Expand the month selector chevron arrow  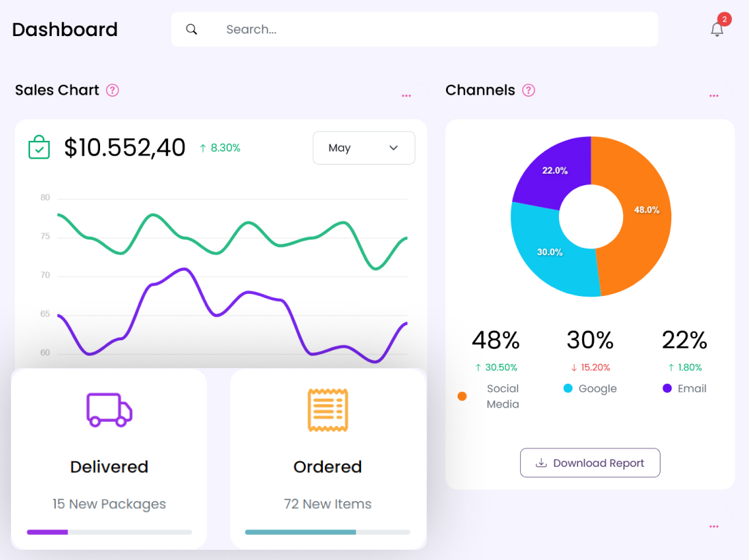click(394, 148)
